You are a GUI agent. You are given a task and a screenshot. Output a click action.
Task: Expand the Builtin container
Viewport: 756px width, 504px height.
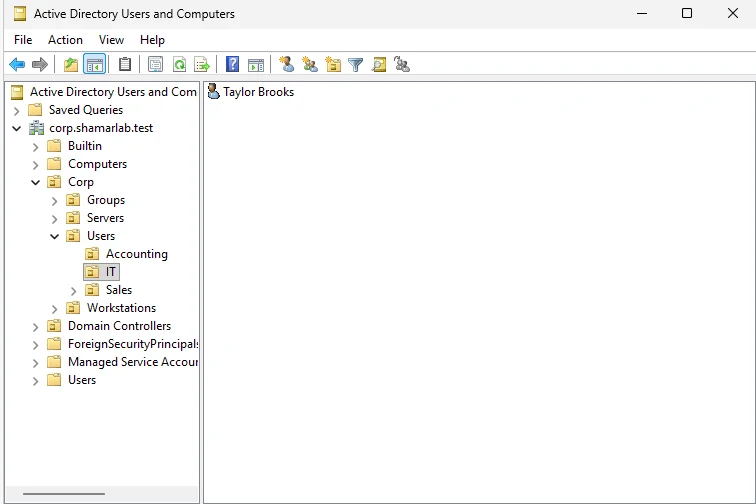35,147
